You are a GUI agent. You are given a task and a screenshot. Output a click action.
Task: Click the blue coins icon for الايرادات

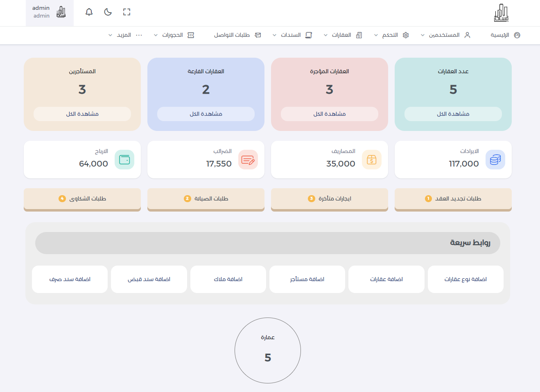point(495,160)
